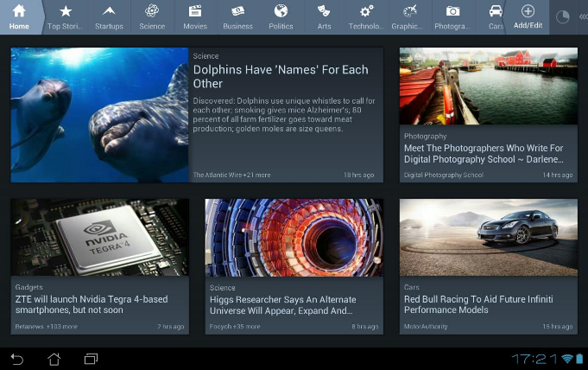The width and height of the screenshot is (588, 370).
Task: Open the Home house icon
Action: pyautogui.click(x=19, y=11)
